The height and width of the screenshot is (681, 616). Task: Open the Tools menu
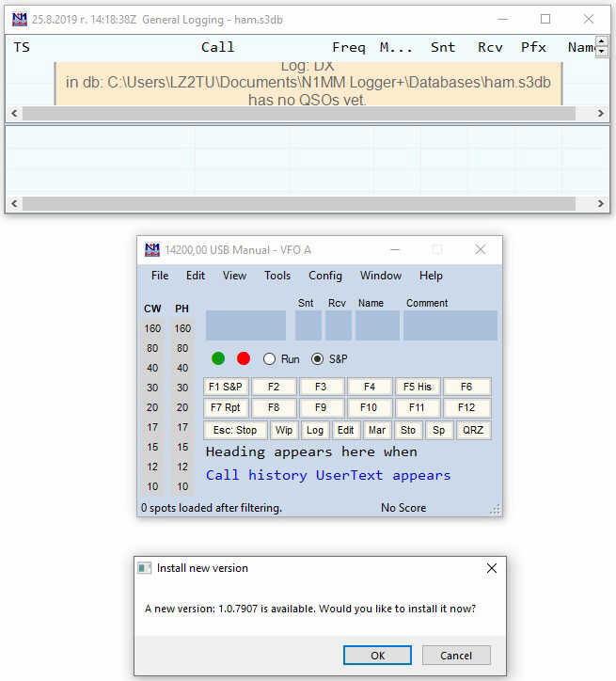(277, 276)
